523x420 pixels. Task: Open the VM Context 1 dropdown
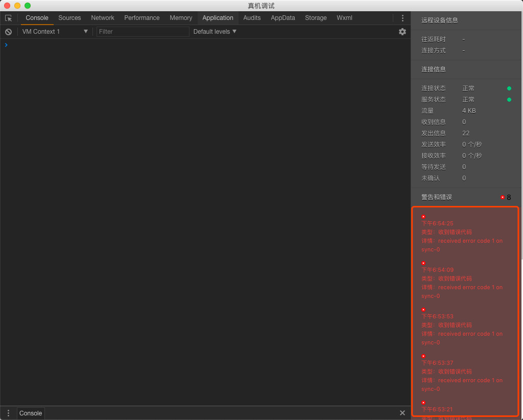[55, 32]
